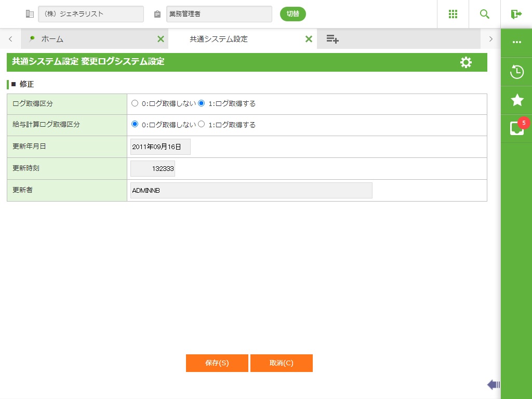Screen dimensions: 532x399
Task: Open the history clock icon in sidebar
Action: click(516, 72)
